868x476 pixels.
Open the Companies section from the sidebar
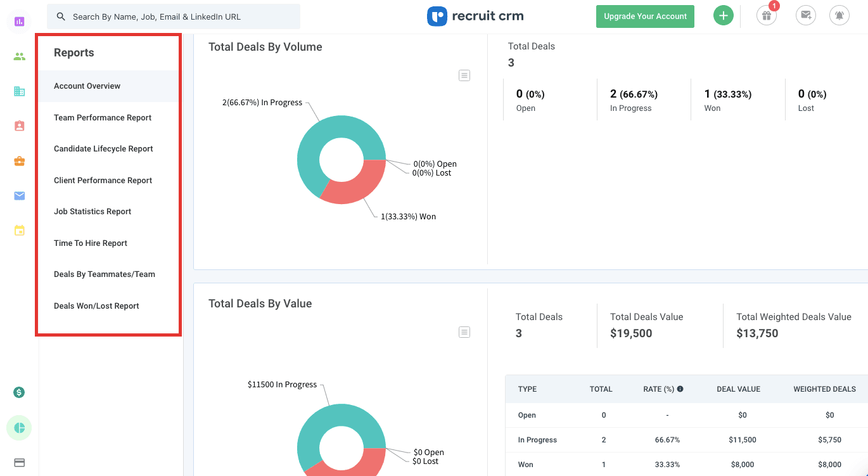[19, 91]
